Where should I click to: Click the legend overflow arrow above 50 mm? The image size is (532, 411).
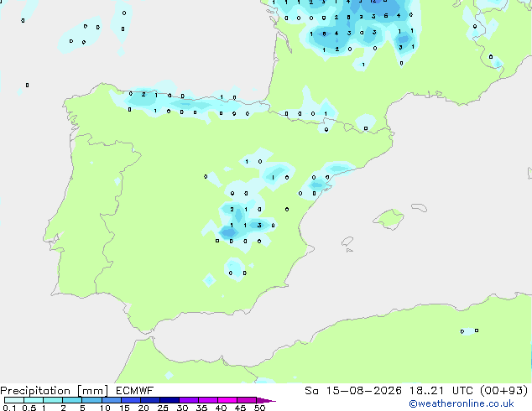tap(266, 400)
